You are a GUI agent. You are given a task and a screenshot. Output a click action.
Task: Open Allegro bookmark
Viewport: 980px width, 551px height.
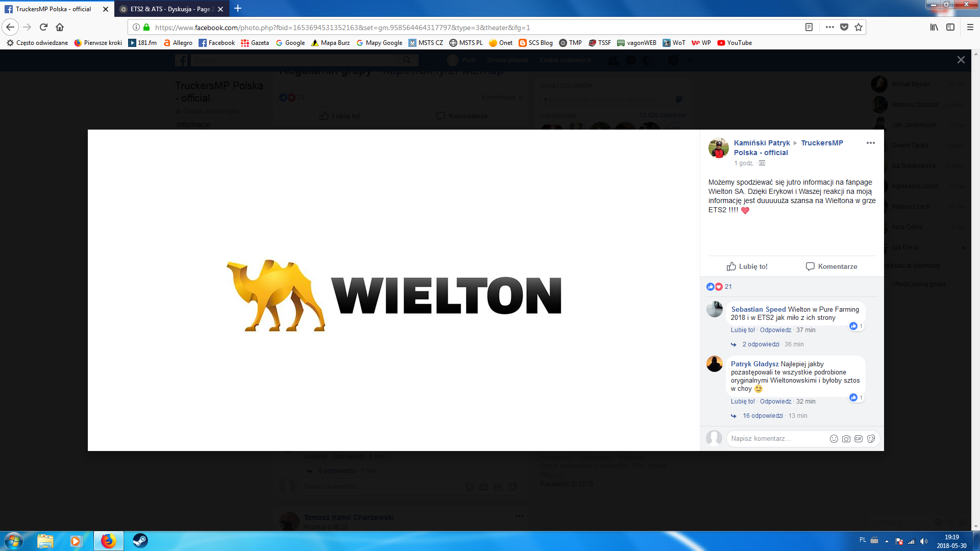(x=178, y=43)
